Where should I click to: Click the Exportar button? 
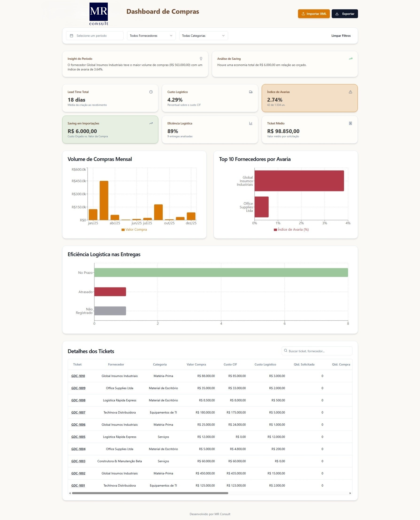coord(345,14)
